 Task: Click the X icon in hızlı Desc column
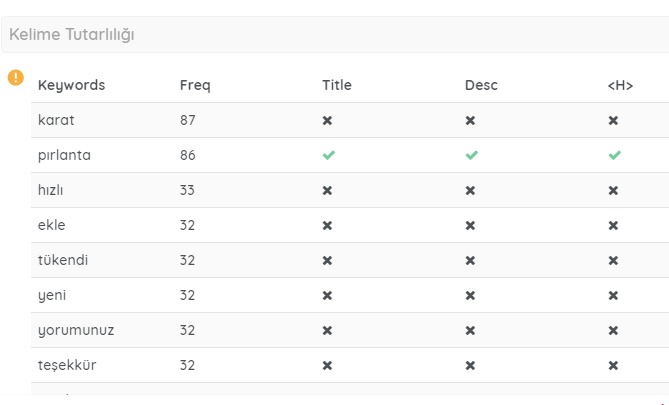click(x=470, y=191)
